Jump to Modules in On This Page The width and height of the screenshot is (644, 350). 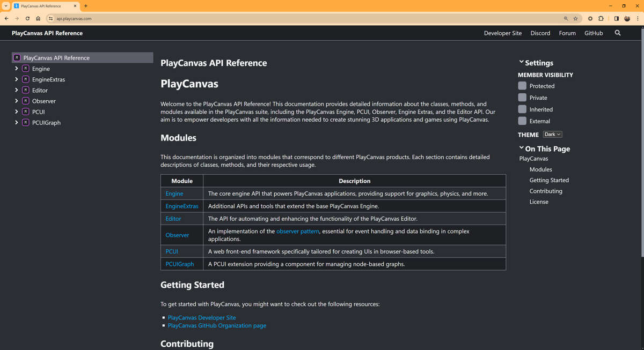[540, 169]
